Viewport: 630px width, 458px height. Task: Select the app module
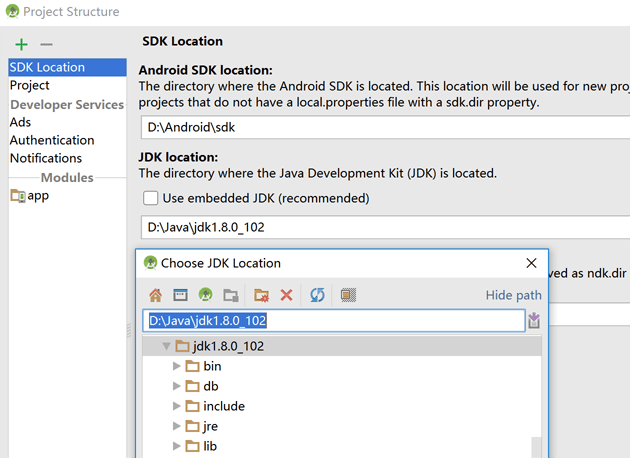click(x=38, y=196)
